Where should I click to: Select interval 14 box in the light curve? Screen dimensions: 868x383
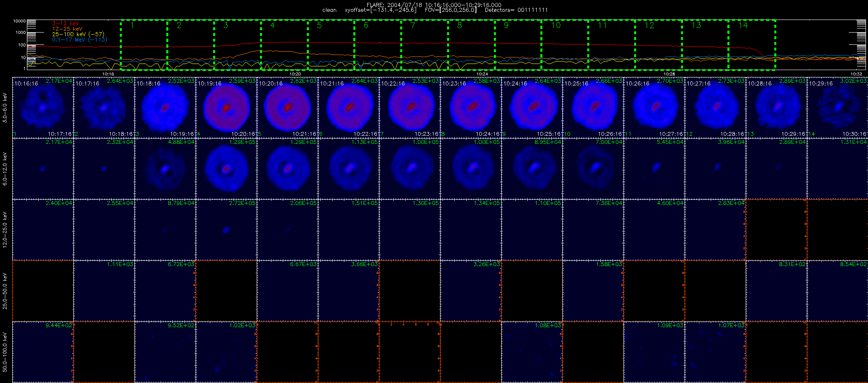tap(752, 45)
